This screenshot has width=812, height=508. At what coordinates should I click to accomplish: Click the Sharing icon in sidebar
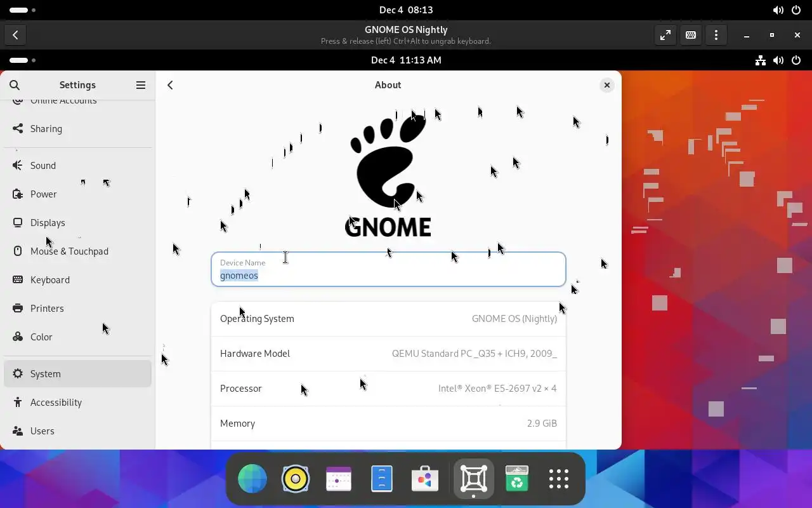pyautogui.click(x=18, y=128)
